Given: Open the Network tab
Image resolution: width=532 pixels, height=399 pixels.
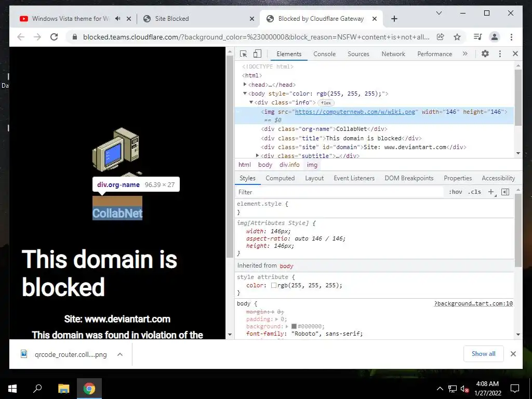Looking at the screenshot, I should [393, 54].
